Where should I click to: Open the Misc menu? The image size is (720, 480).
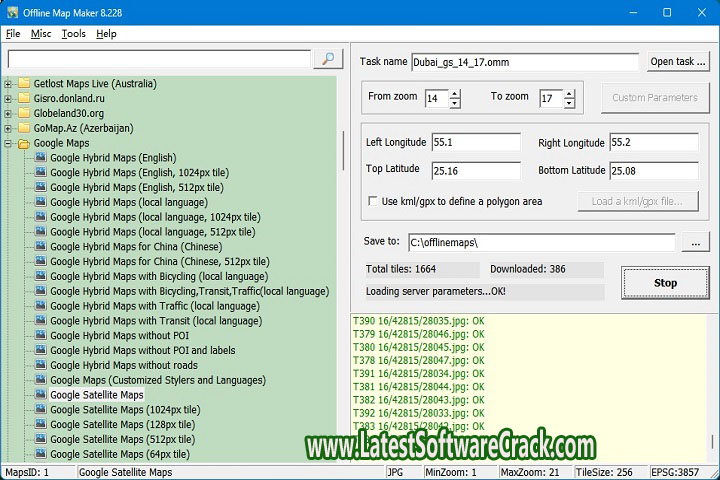click(41, 34)
